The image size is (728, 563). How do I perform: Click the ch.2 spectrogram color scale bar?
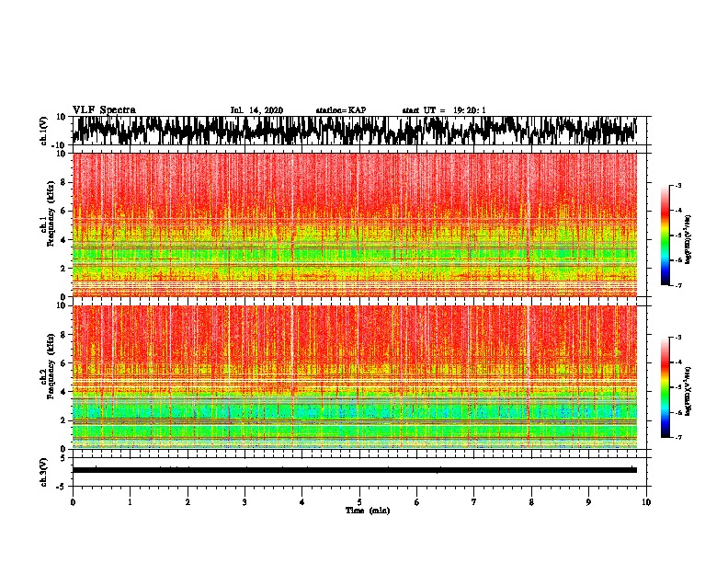[665, 387]
